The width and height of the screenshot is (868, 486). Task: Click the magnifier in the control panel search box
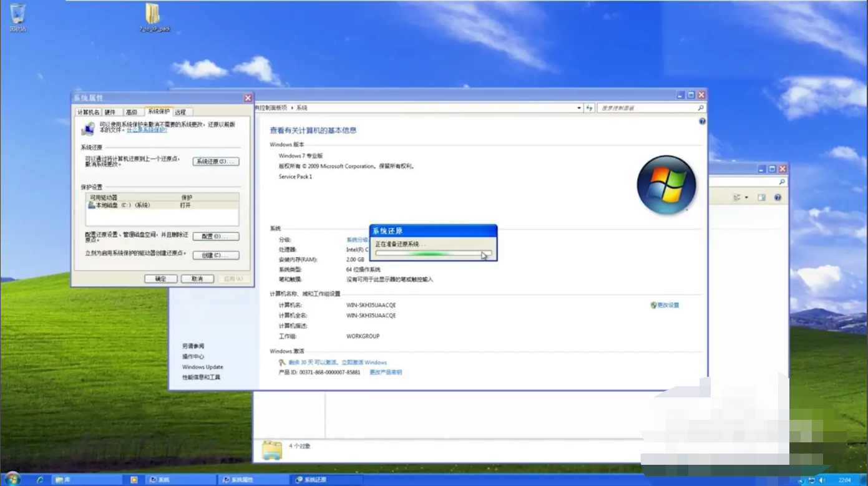tap(701, 108)
